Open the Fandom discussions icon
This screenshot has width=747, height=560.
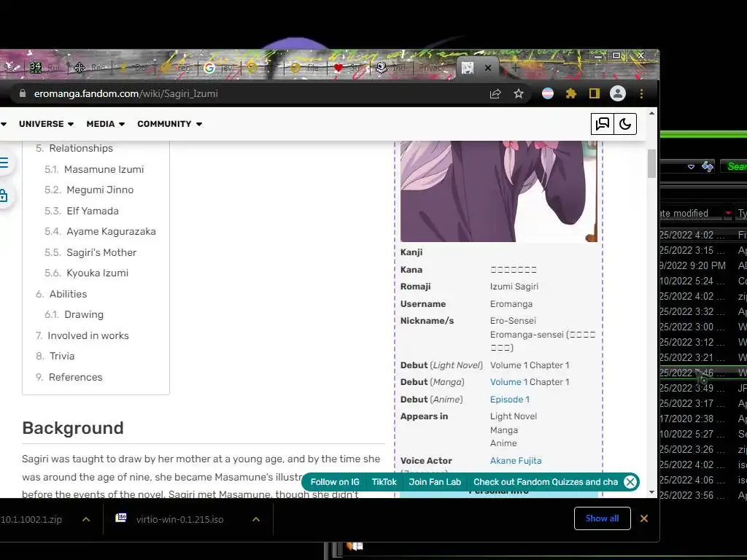click(x=602, y=124)
